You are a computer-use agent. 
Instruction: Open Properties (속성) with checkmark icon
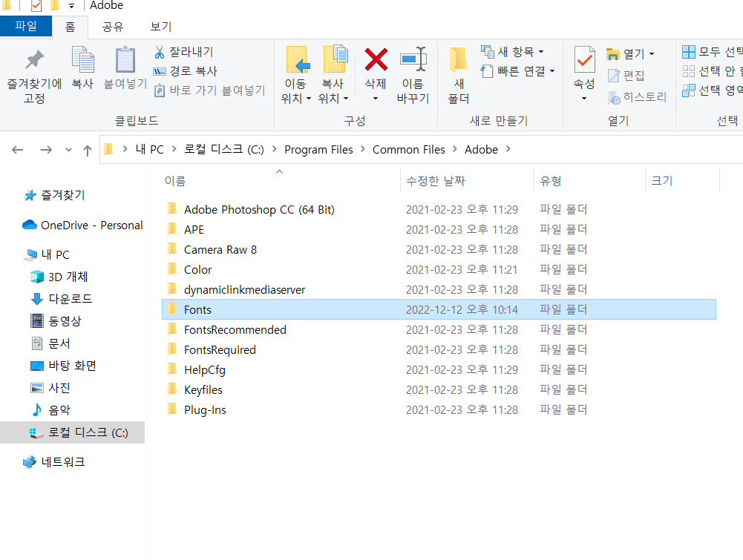584,67
